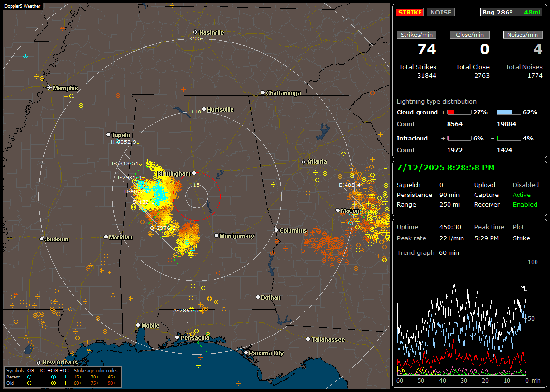Click the Persistence value 90 min
Screen dimensions: 550x392
click(449, 195)
